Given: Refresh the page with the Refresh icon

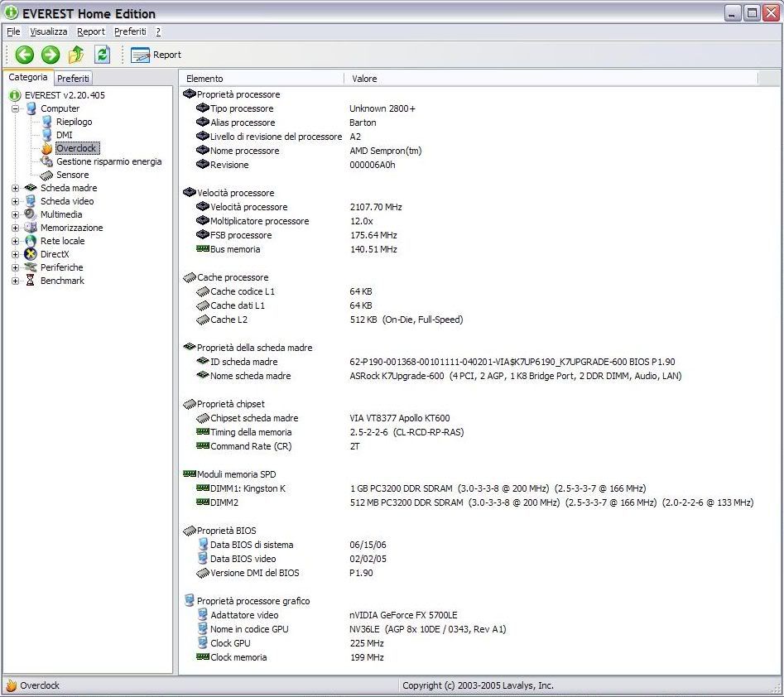Looking at the screenshot, I should tap(103, 55).
